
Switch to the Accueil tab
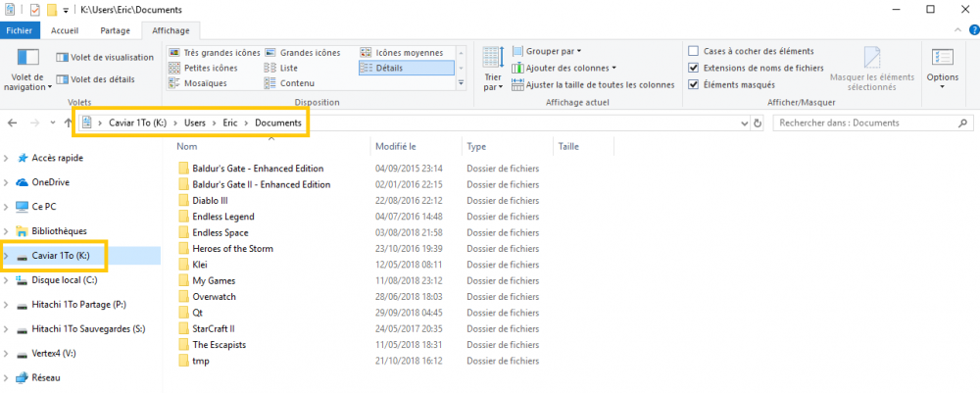pos(65,30)
